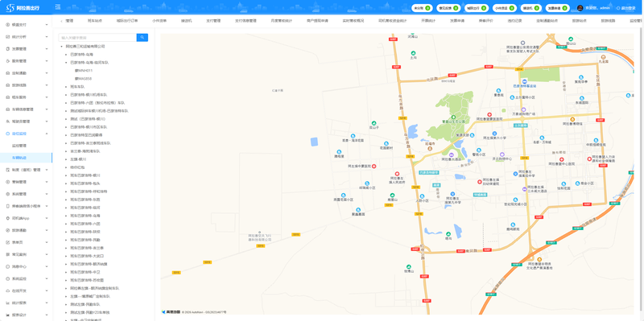The image size is (644, 321).
Task: Click the 司机端App sidebar icon
Action: (8, 218)
